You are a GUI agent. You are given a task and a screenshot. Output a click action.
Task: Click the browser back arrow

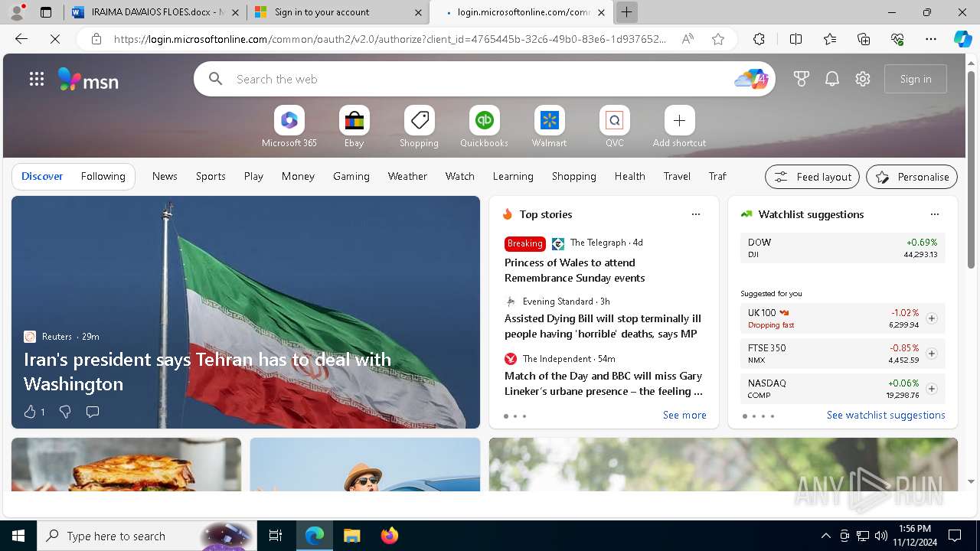[x=21, y=39]
